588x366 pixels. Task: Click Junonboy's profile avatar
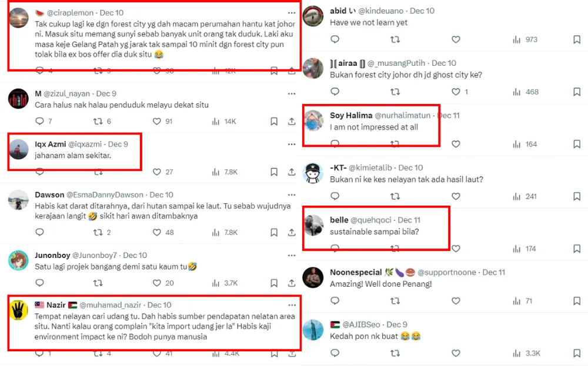pyautogui.click(x=19, y=260)
